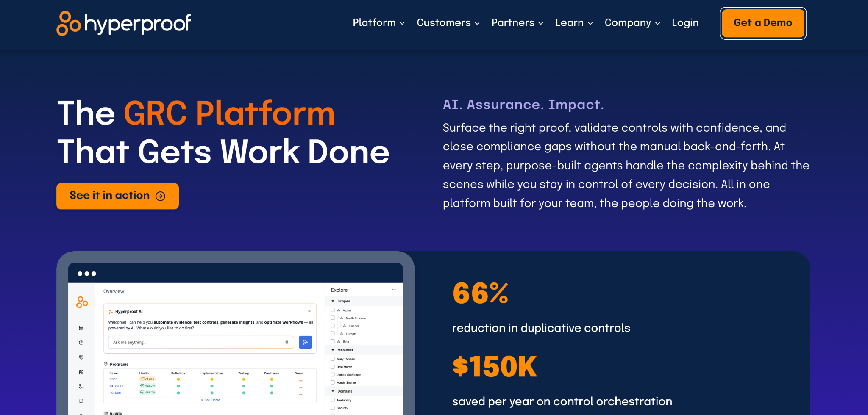Click the shield icon beside Programs heading
The height and width of the screenshot is (415, 868).
tap(106, 364)
